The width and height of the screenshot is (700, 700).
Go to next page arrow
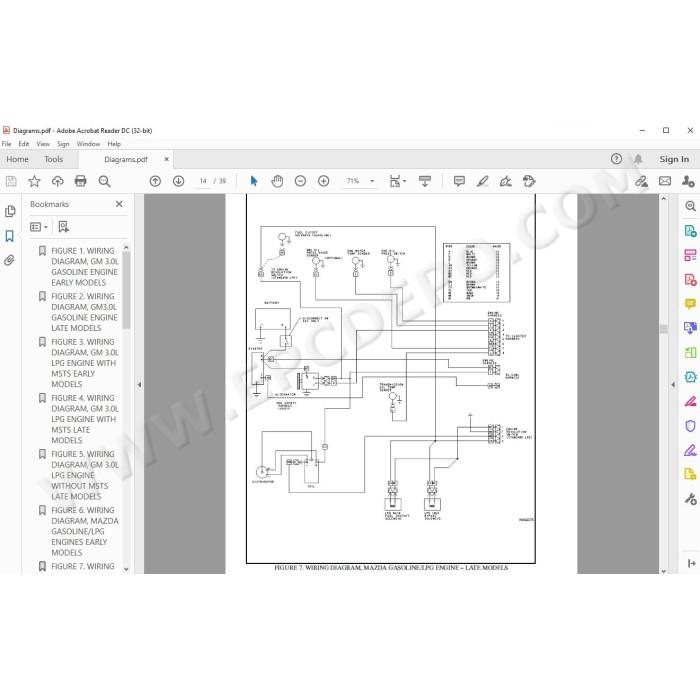point(179,181)
